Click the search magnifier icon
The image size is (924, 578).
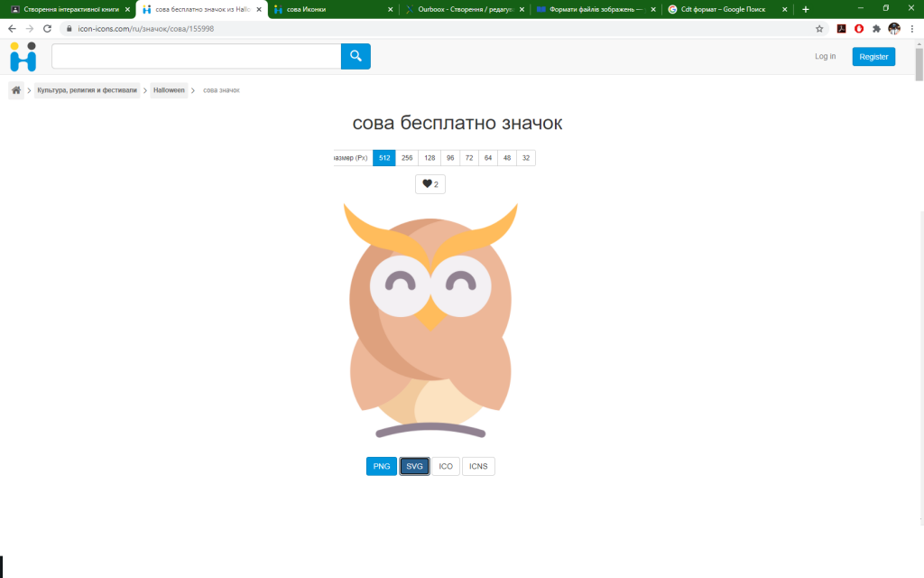coord(355,56)
